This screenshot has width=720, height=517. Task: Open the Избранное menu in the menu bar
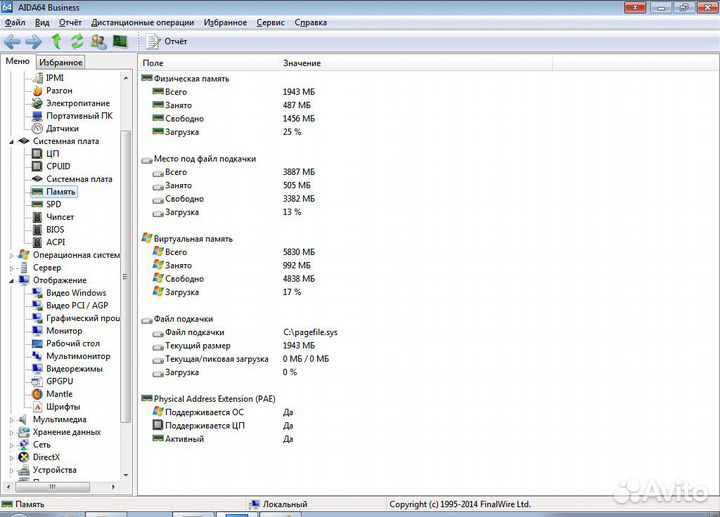tap(225, 22)
